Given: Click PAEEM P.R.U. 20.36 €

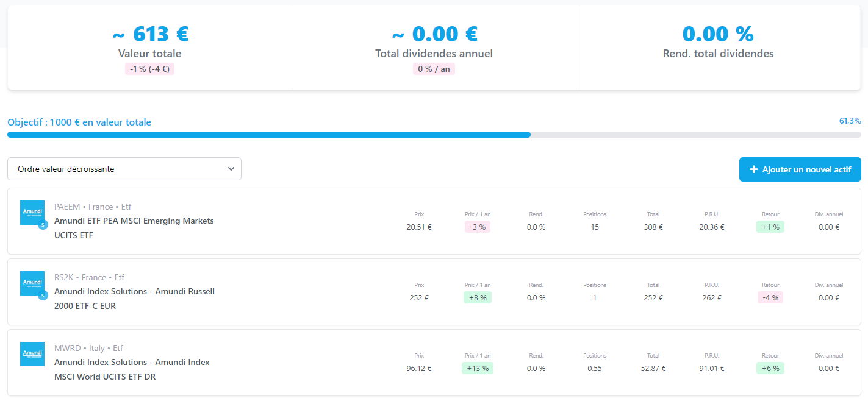Looking at the screenshot, I should click(712, 227).
